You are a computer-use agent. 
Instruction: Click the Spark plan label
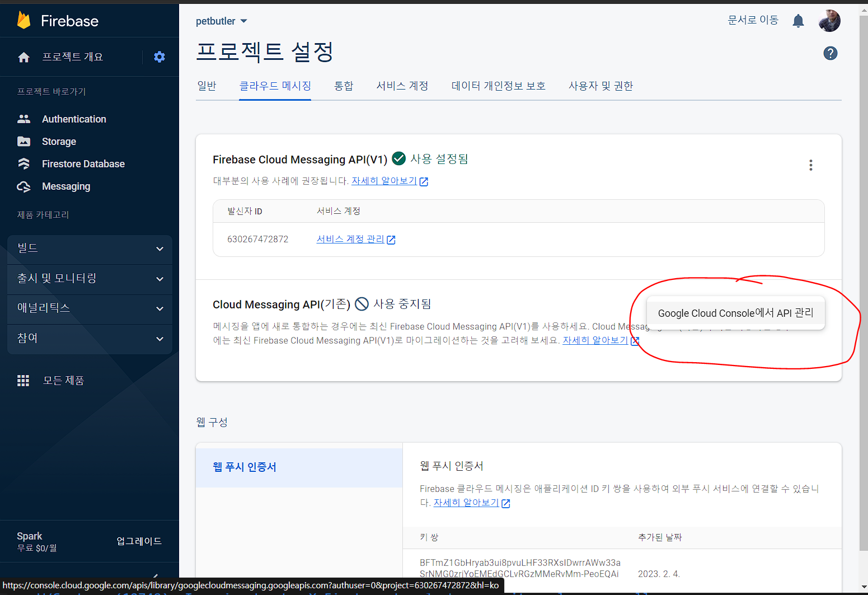pos(30,536)
